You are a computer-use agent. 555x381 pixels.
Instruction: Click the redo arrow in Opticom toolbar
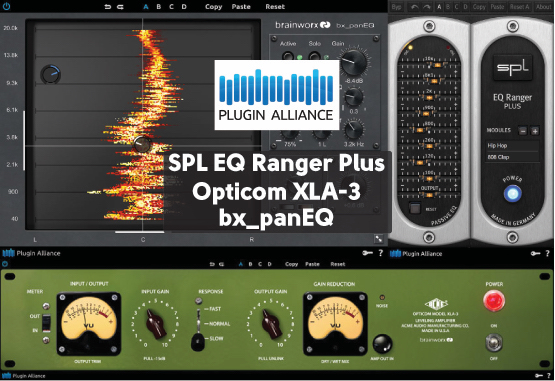tap(221, 264)
